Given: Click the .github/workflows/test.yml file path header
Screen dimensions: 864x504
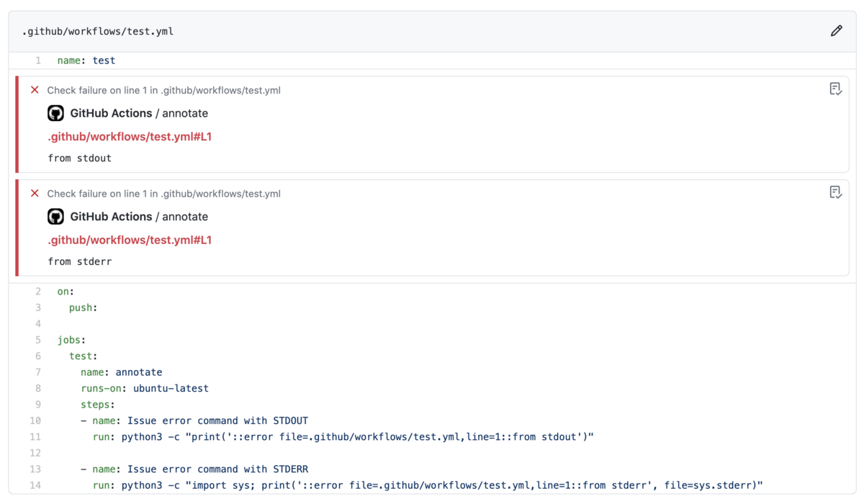Looking at the screenshot, I should pos(98,32).
